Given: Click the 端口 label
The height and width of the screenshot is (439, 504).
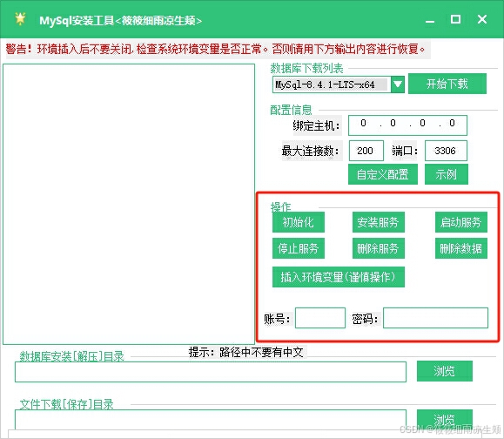Looking at the screenshot, I should (405, 151).
